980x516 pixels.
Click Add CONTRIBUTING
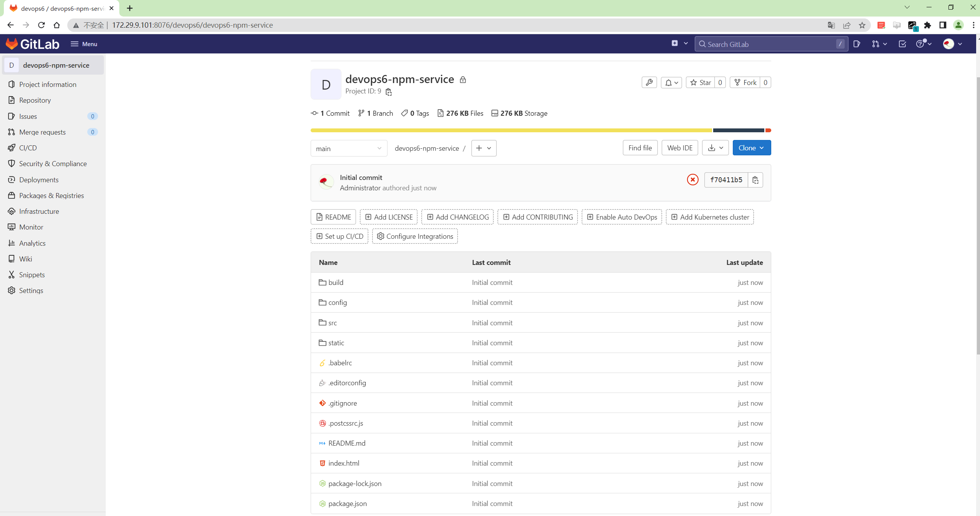537,217
